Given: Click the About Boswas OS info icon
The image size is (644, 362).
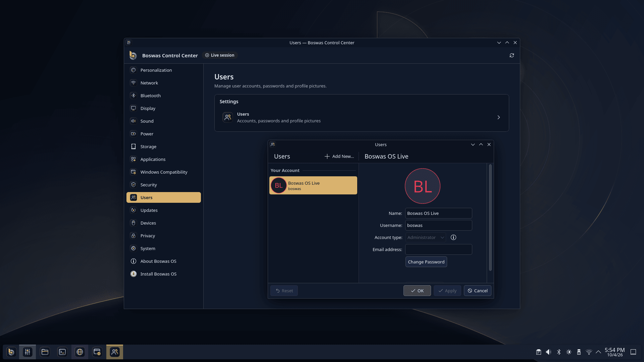Looking at the screenshot, I should click(133, 261).
